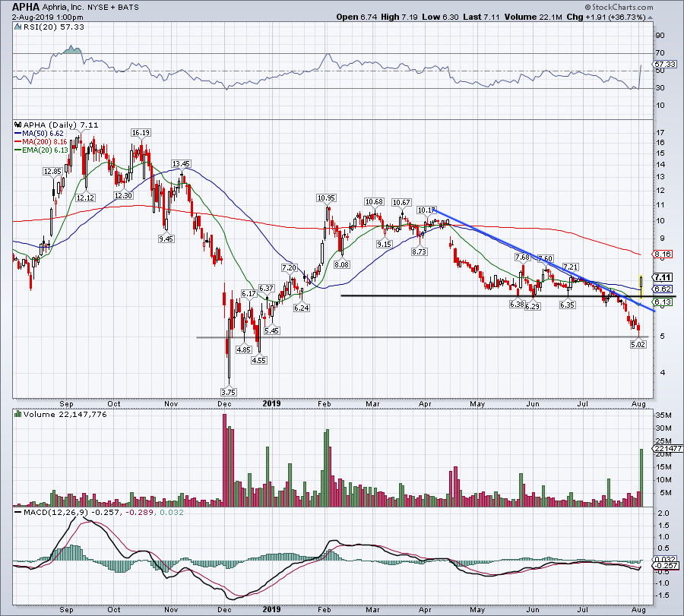Click the red MA(200) legend line marker
The width and height of the screenshot is (684, 616).
pos(18,142)
